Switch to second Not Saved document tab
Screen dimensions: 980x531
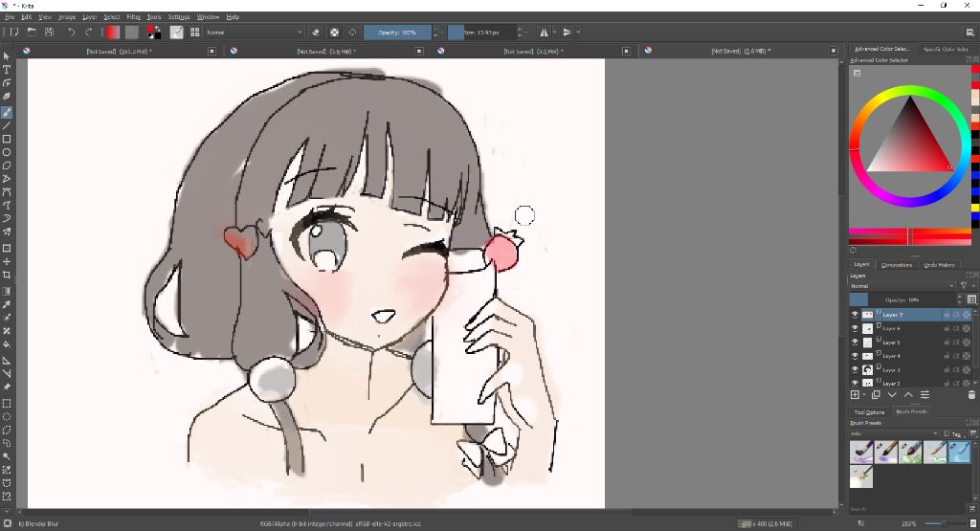[x=325, y=52]
